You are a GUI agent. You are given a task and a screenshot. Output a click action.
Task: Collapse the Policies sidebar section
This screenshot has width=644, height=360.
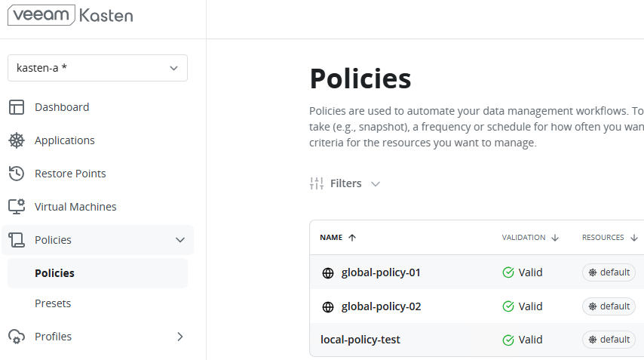pyautogui.click(x=179, y=240)
